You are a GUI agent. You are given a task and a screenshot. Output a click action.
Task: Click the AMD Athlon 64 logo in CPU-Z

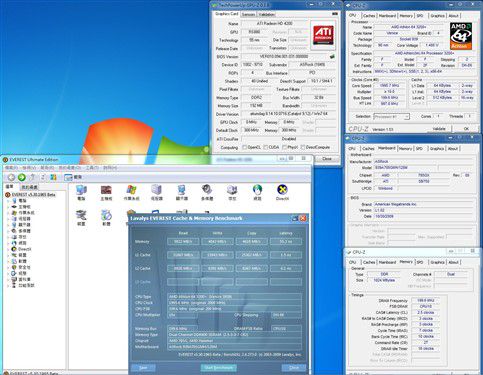point(461,36)
